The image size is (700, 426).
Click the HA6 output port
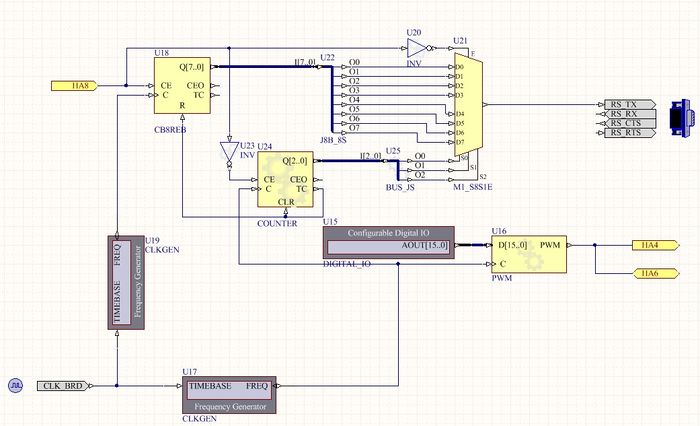(x=651, y=273)
